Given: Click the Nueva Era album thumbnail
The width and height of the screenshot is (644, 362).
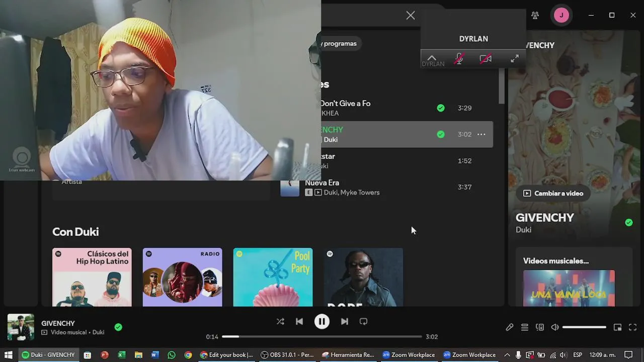Looking at the screenshot, I should click(290, 187).
